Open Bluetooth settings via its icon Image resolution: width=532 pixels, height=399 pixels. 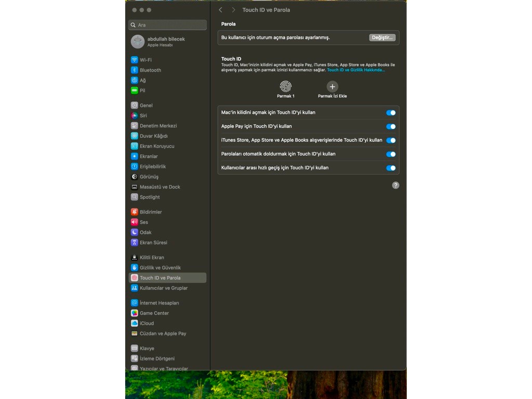click(135, 70)
